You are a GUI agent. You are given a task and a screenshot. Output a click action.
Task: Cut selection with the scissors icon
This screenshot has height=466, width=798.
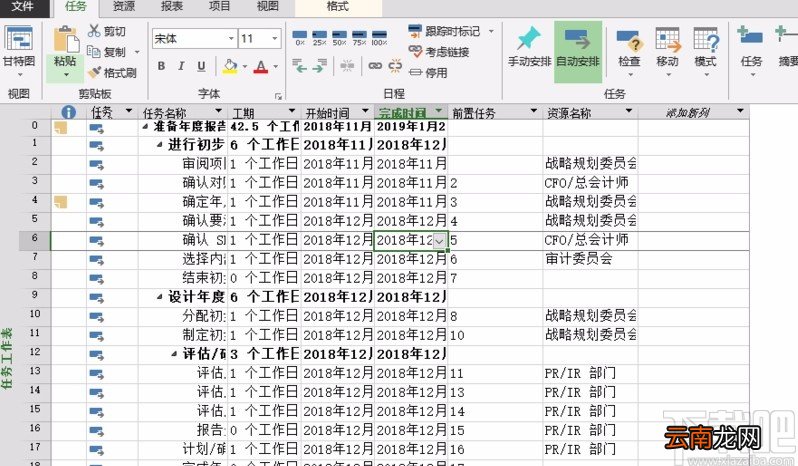94,31
